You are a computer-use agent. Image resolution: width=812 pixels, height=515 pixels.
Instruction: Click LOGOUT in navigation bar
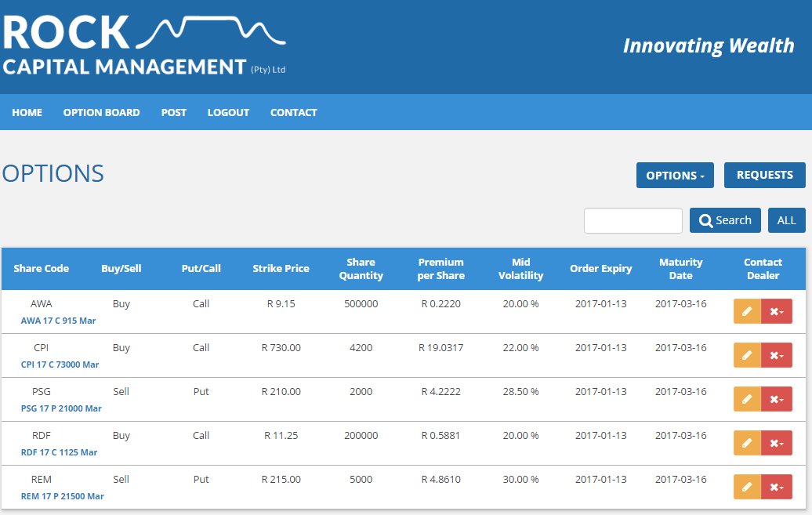click(228, 112)
